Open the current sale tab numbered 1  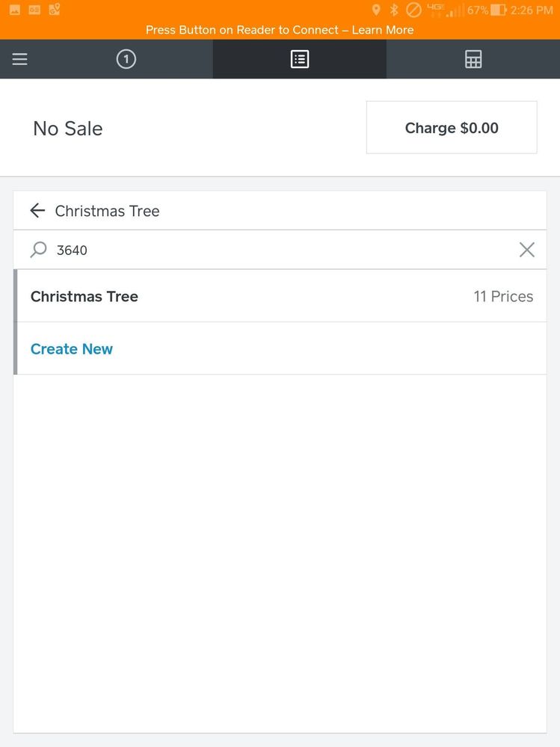click(x=126, y=59)
